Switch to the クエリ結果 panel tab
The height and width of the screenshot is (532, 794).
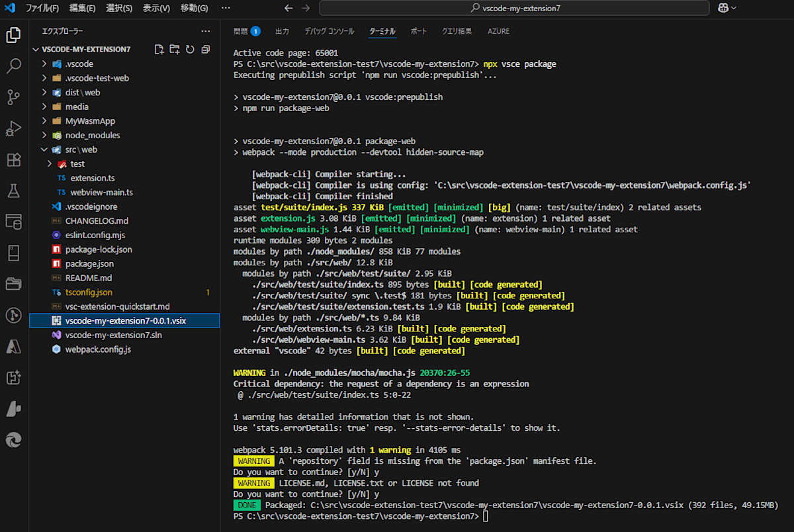click(x=457, y=31)
